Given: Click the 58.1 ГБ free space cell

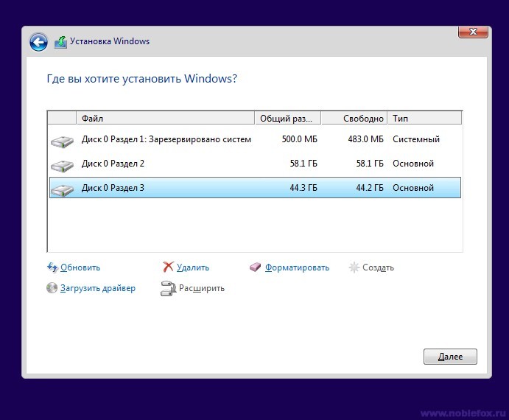Looking at the screenshot, I should click(x=370, y=164).
